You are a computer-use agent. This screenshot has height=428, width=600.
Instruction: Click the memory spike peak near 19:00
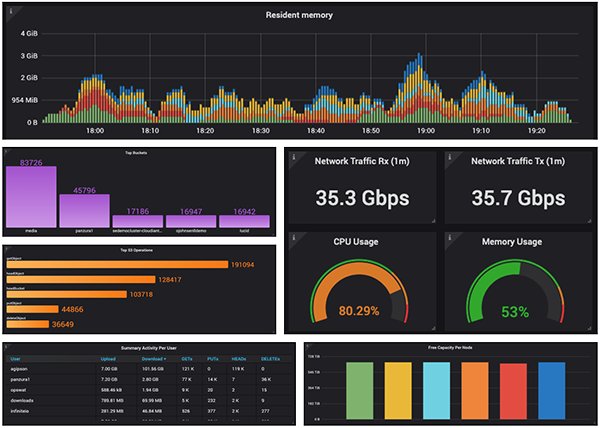(x=420, y=55)
